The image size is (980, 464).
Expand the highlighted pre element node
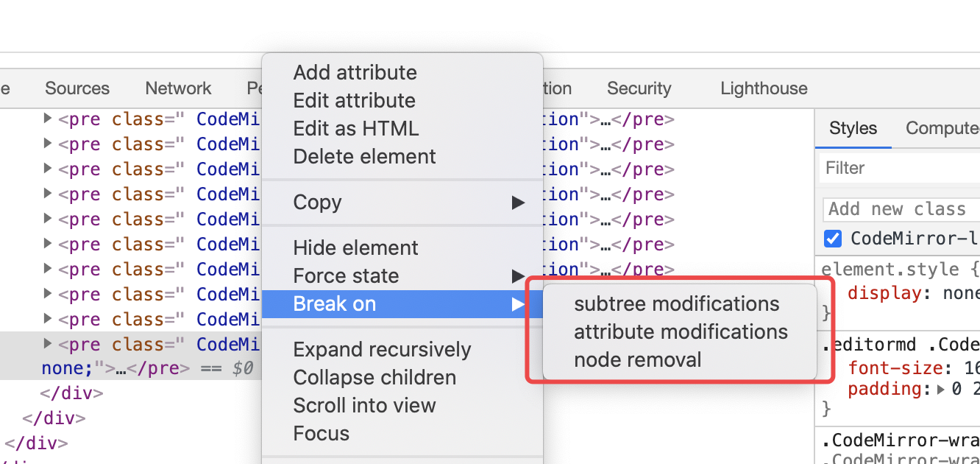[47, 344]
